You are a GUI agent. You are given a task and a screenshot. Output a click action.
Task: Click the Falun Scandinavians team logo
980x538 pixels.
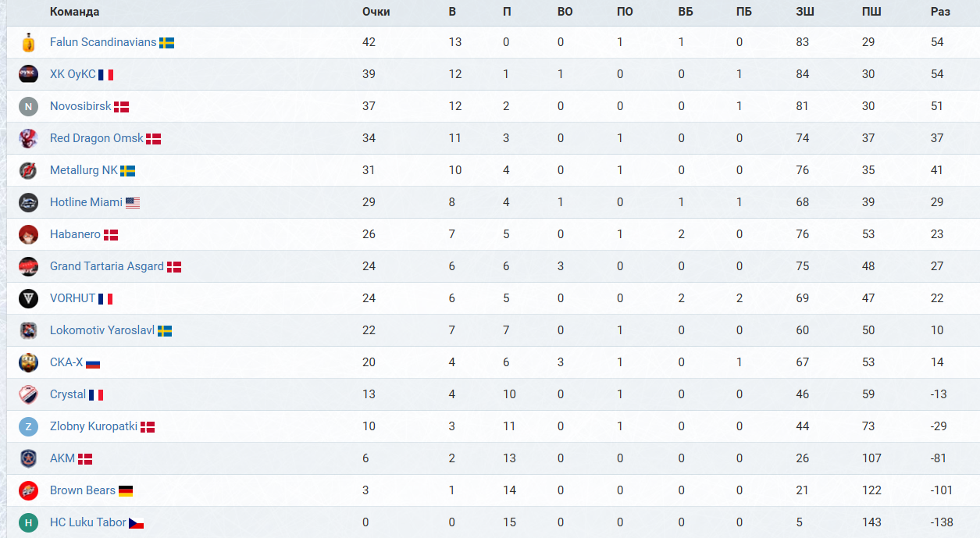(29, 42)
